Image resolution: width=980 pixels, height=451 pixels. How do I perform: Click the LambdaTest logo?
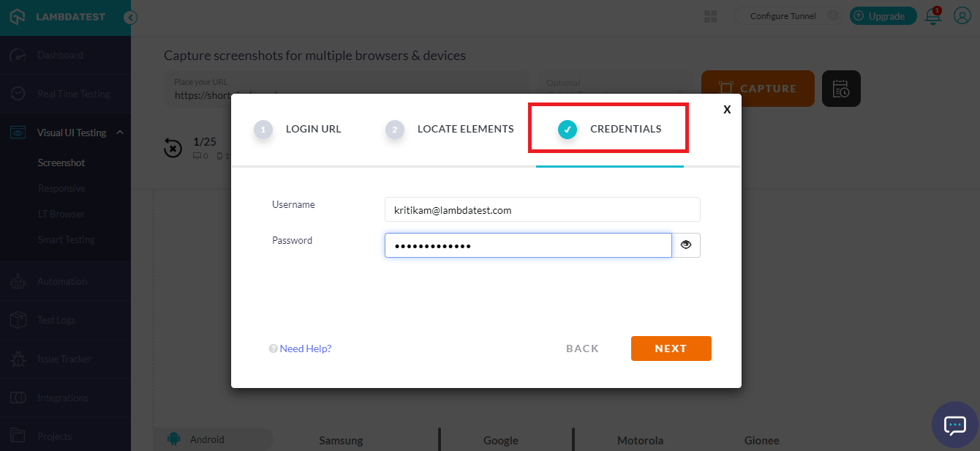pos(59,17)
